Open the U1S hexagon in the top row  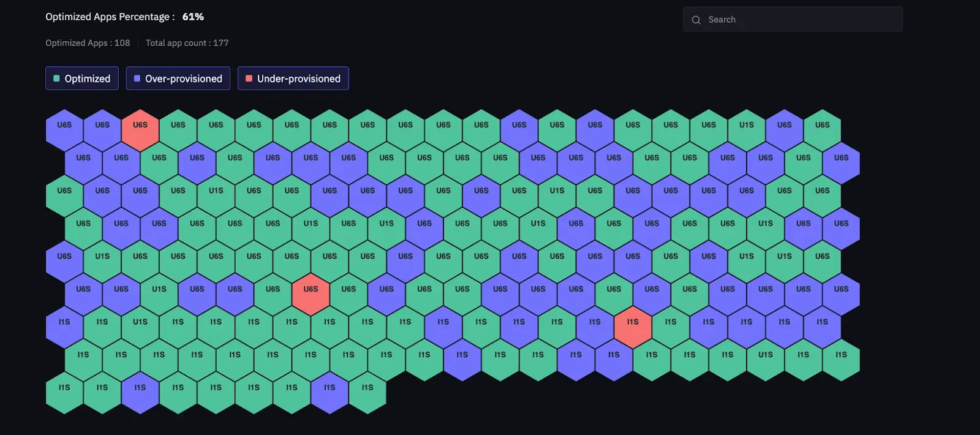[x=747, y=130]
